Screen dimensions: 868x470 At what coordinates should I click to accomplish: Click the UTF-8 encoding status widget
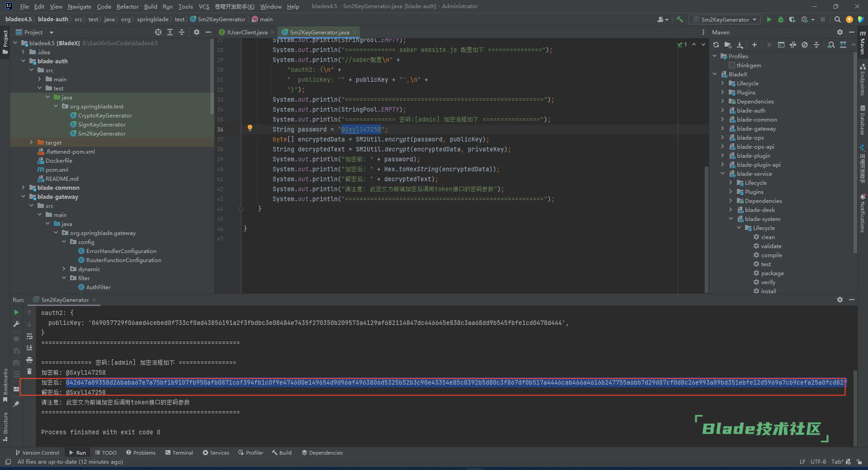tap(818, 461)
